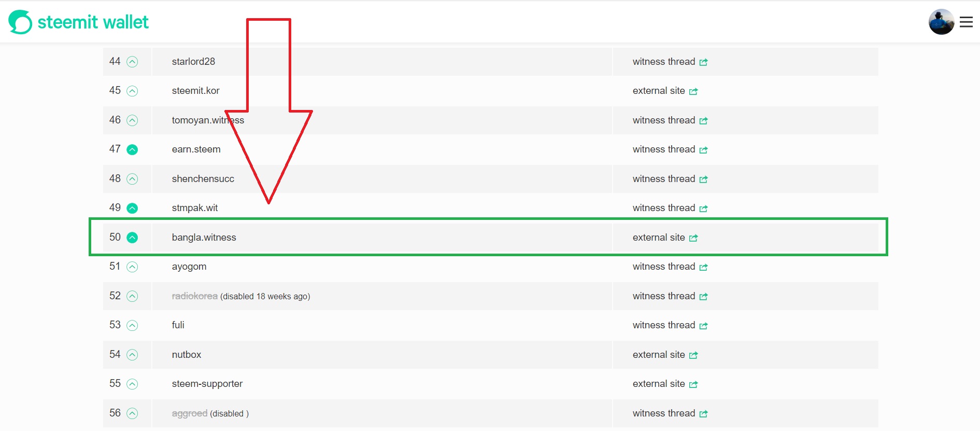Upvote disabled witness radiokorea
Viewport: 980px width, 431px height.
(x=133, y=296)
